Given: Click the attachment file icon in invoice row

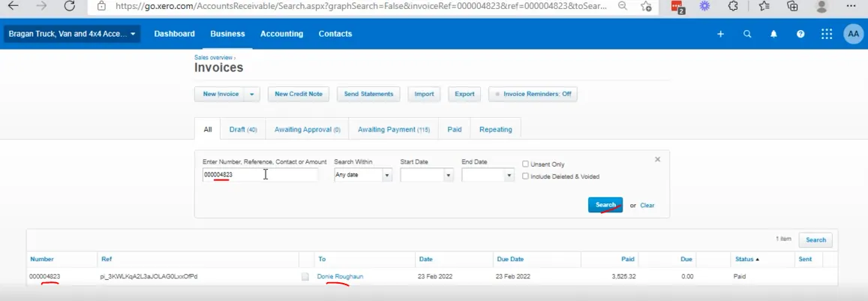Looking at the screenshot, I should point(305,276).
